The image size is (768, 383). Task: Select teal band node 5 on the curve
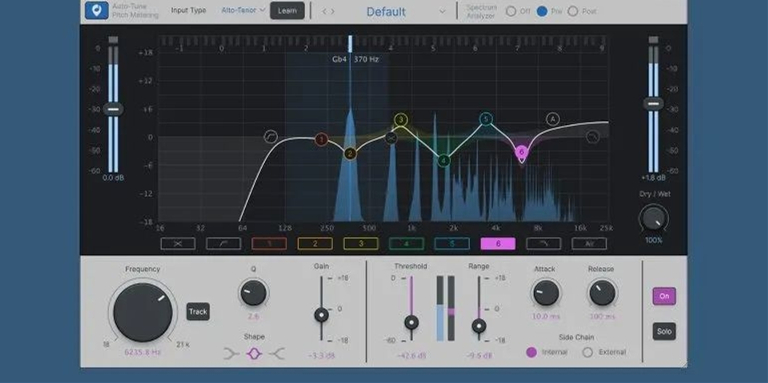pyautogui.click(x=486, y=119)
